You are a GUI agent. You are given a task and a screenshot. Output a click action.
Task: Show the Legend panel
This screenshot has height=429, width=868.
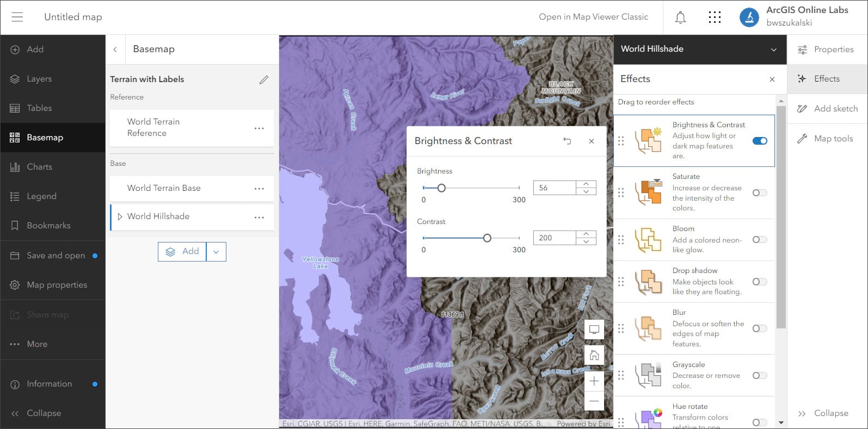point(53,196)
